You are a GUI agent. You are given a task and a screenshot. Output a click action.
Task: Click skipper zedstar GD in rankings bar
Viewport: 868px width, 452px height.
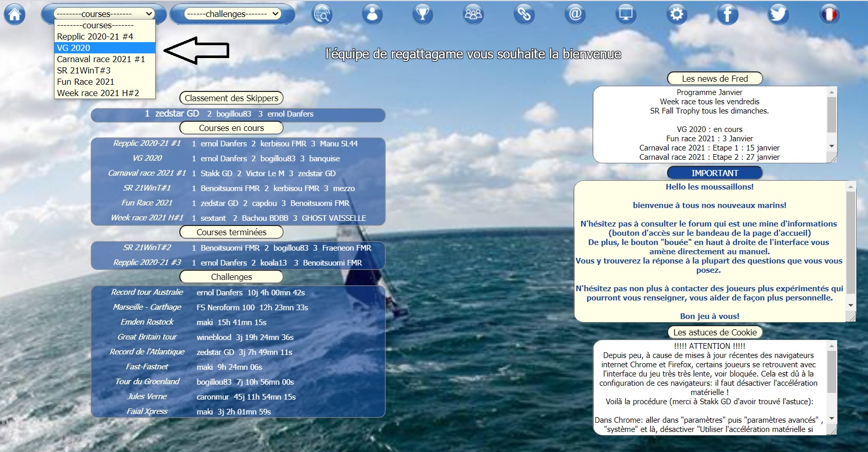[x=177, y=114]
